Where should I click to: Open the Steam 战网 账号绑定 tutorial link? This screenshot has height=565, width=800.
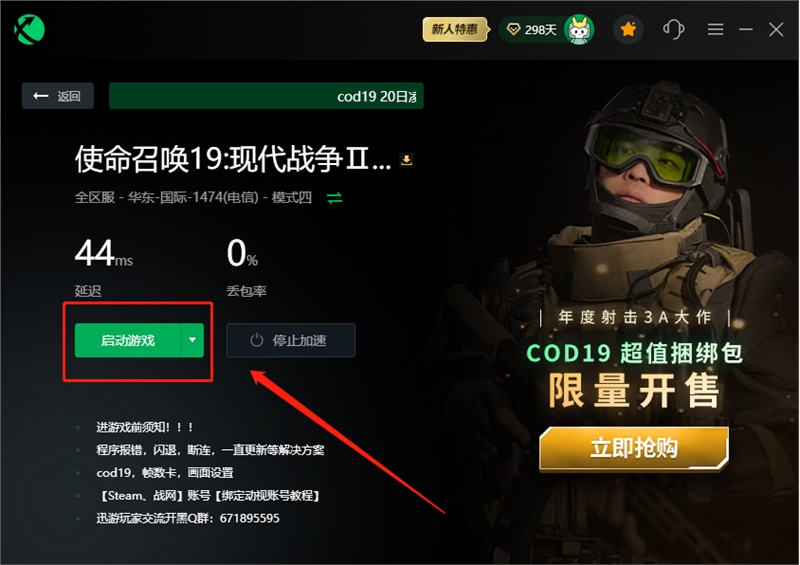tap(209, 496)
